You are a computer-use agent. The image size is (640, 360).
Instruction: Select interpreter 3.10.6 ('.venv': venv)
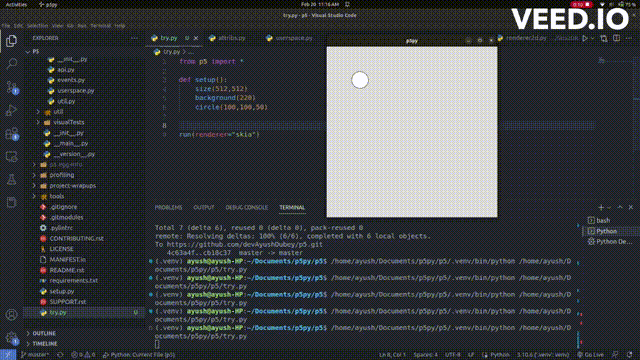pyautogui.click(x=543, y=355)
